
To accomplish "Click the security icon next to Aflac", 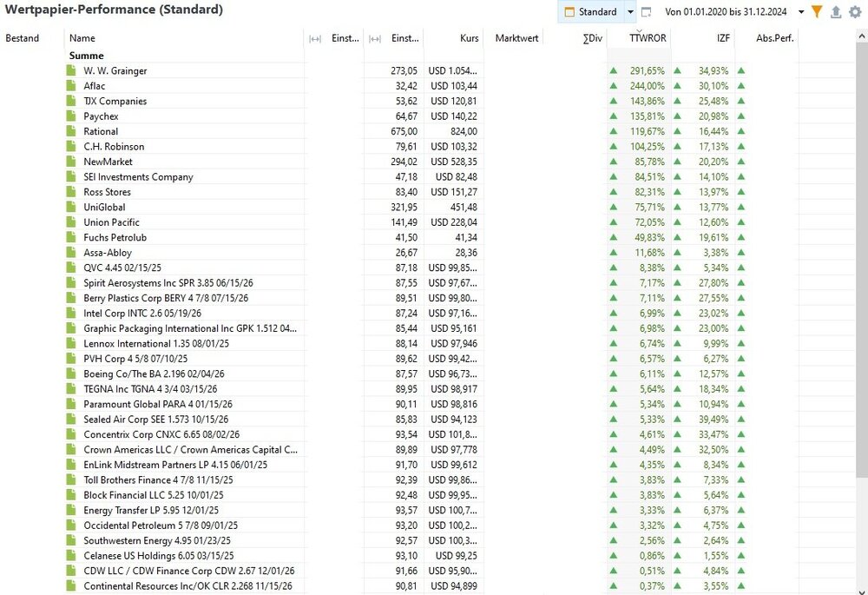I will click(x=71, y=85).
